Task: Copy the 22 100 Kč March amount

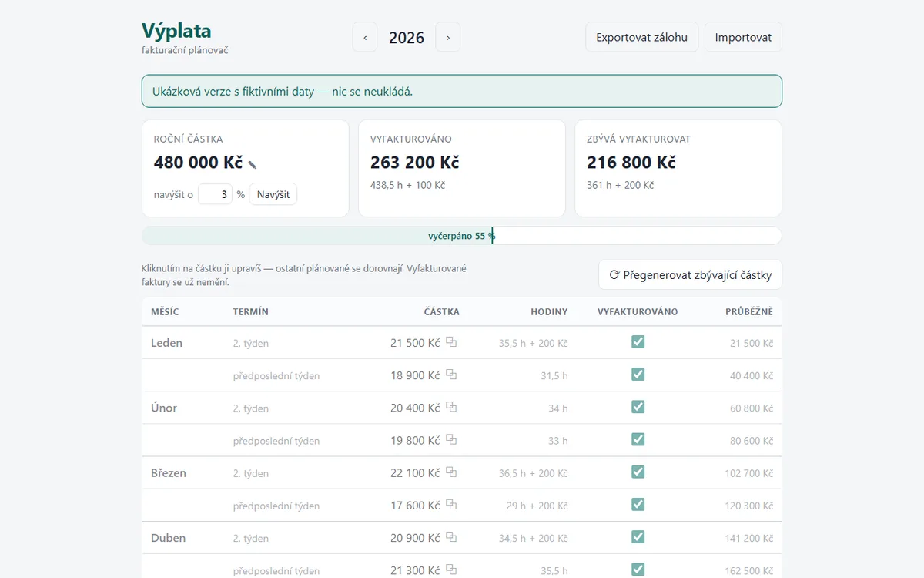Action: pyautogui.click(x=452, y=472)
